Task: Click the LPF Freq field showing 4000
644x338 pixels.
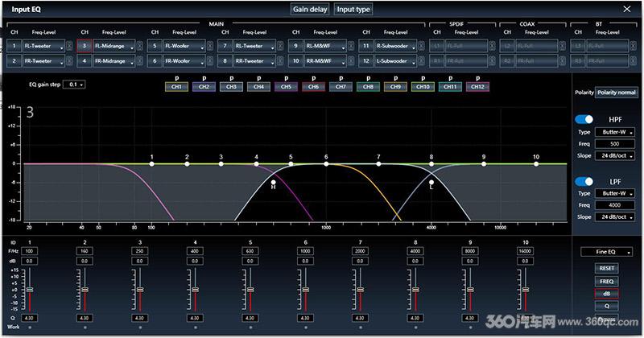Action: (615, 205)
